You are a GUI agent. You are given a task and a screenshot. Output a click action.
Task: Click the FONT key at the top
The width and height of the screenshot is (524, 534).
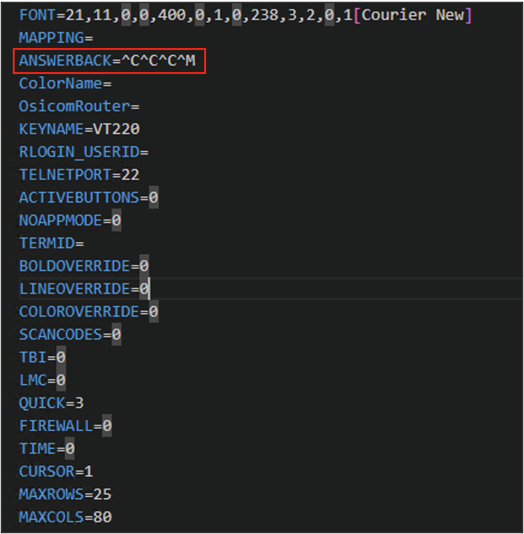coord(37,15)
